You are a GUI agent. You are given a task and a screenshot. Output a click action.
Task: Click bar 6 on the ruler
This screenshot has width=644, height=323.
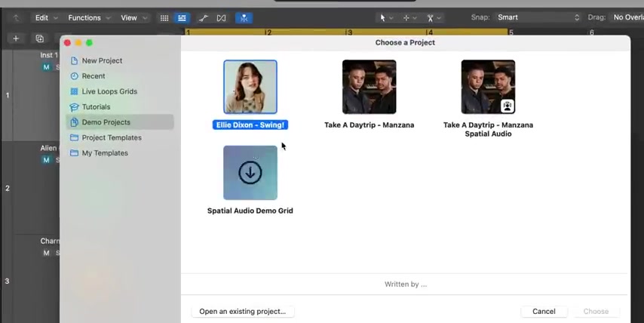pos(591,32)
